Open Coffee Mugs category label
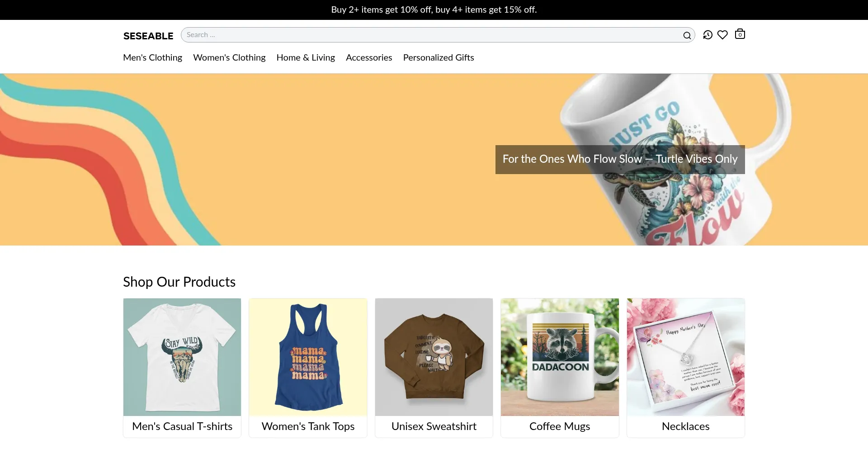The image size is (868, 449). 560,426
